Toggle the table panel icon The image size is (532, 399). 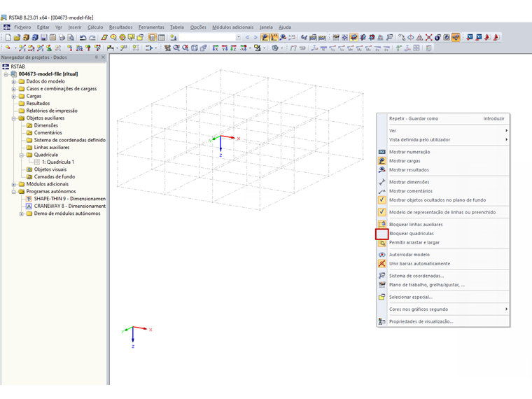coord(162,37)
